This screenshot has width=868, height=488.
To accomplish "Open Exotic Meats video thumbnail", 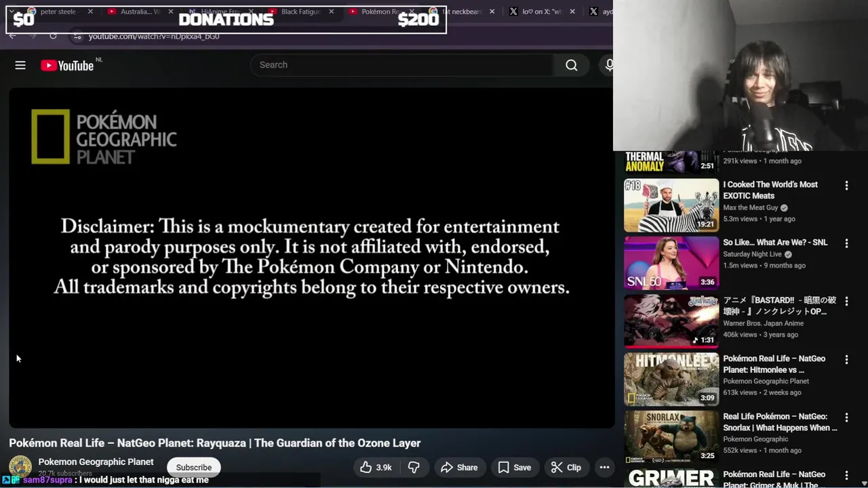I will tap(671, 205).
